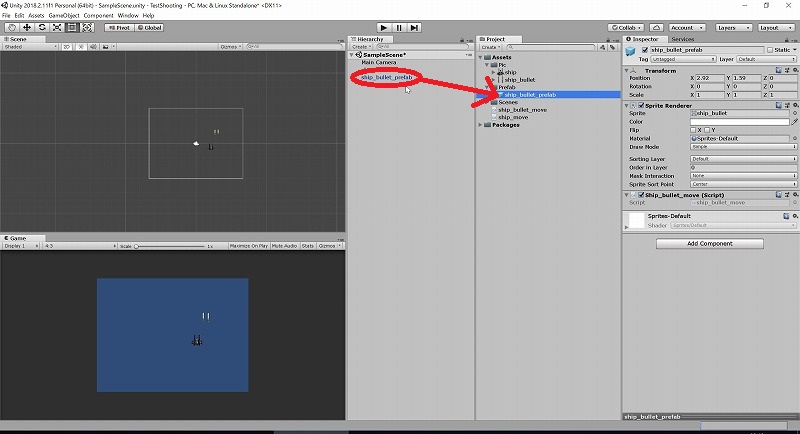This screenshot has width=800, height=434.
Task: Open Sprite Renderer gear settings menu
Action: pyautogui.click(x=795, y=105)
